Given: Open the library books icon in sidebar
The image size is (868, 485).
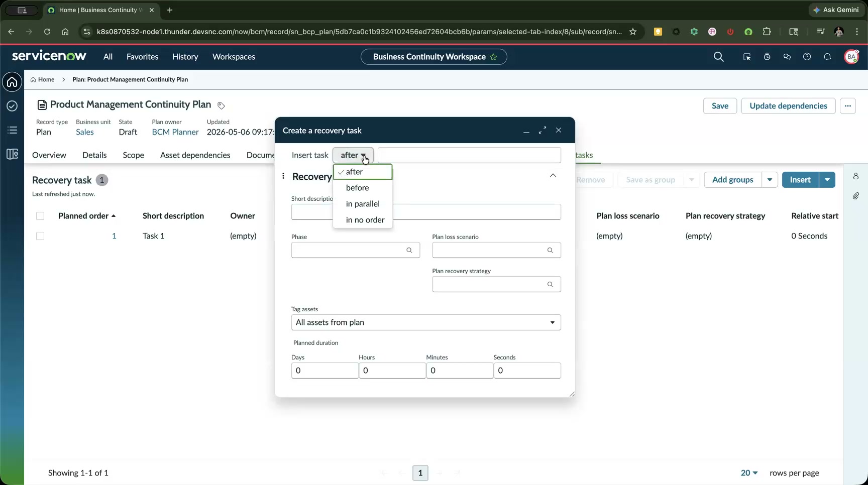Looking at the screenshot, I should [x=12, y=154].
